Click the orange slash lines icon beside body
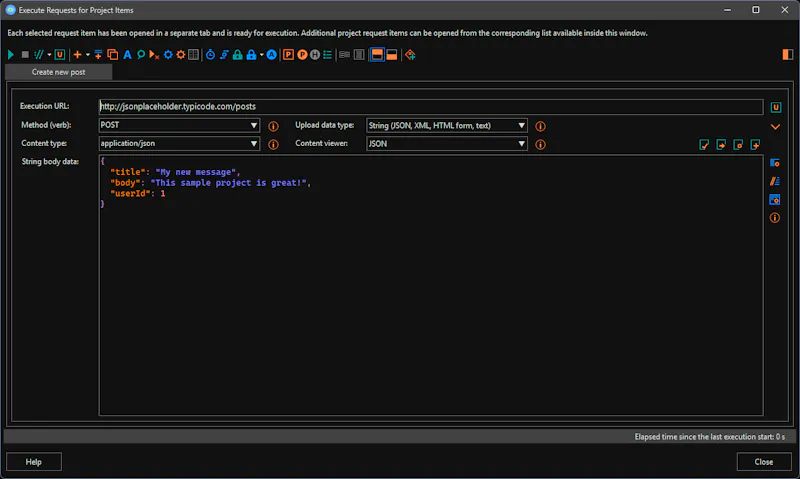This screenshot has height=479, width=800. point(774,181)
